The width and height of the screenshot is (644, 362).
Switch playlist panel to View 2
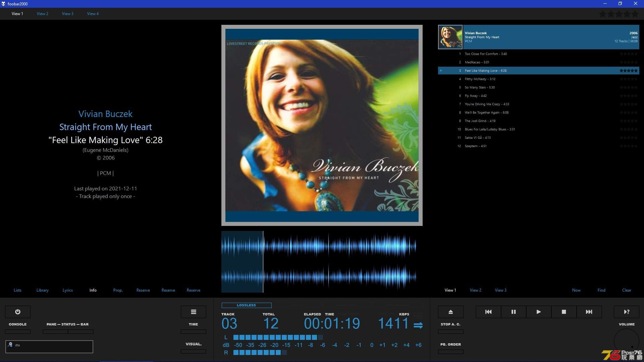pos(476,290)
